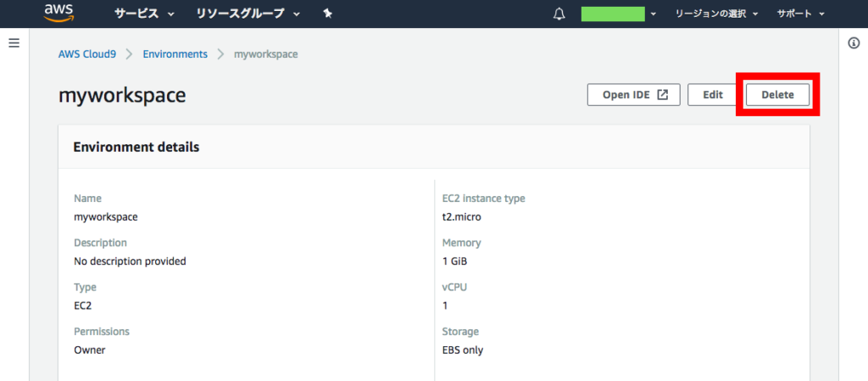Screen dimensions: 868x381
Task: Open the green account name menu
Action: [613, 14]
